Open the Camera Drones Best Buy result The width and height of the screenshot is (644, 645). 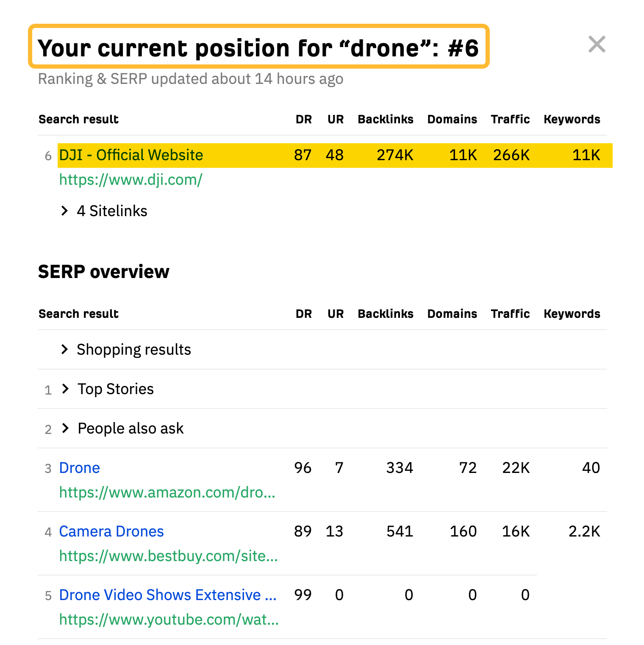(x=111, y=531)
